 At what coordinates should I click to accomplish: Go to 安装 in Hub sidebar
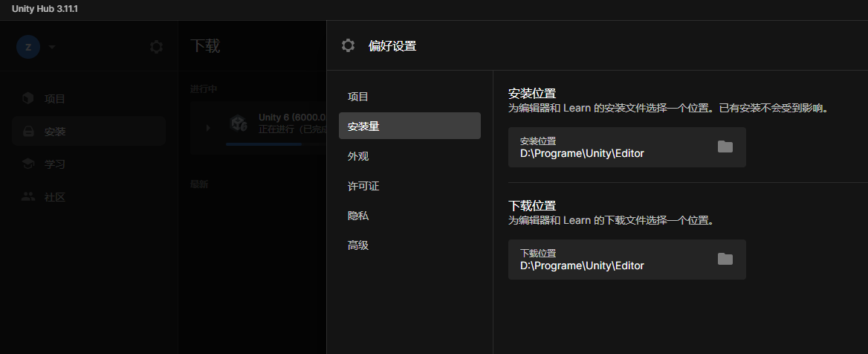(88, 132)
